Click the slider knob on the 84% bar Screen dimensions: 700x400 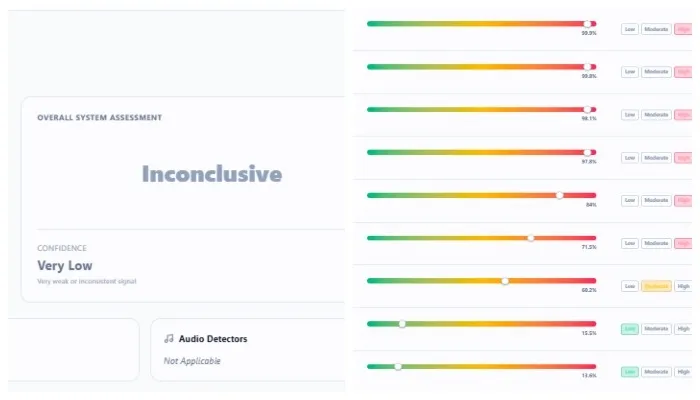[x=560, y=195]
